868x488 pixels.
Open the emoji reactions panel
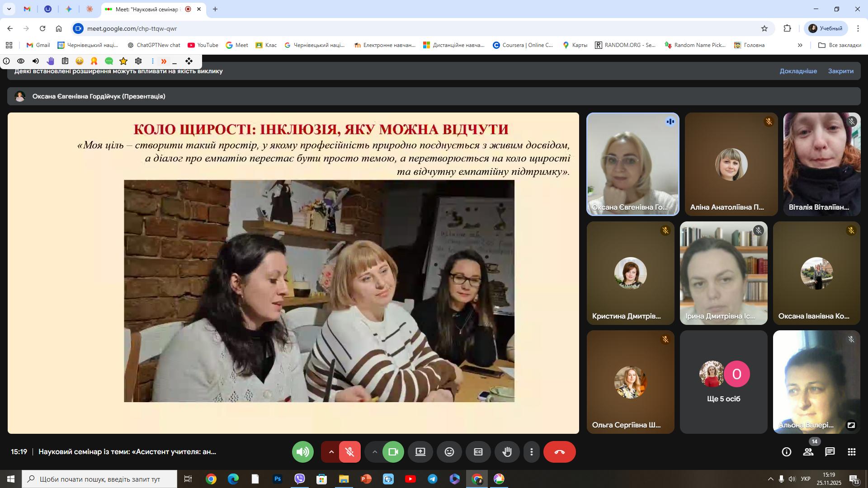click(449, 452)
